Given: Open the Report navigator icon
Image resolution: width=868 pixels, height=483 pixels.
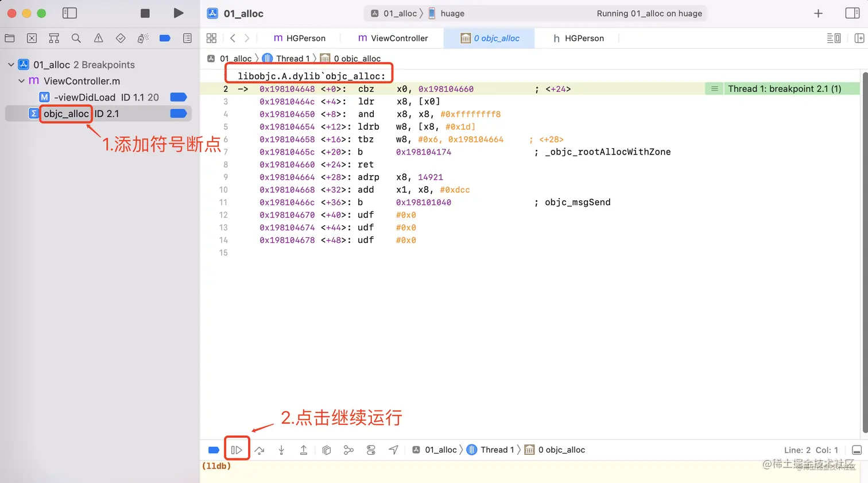Looking at the screenshot, I should click(x=187, y=38).
